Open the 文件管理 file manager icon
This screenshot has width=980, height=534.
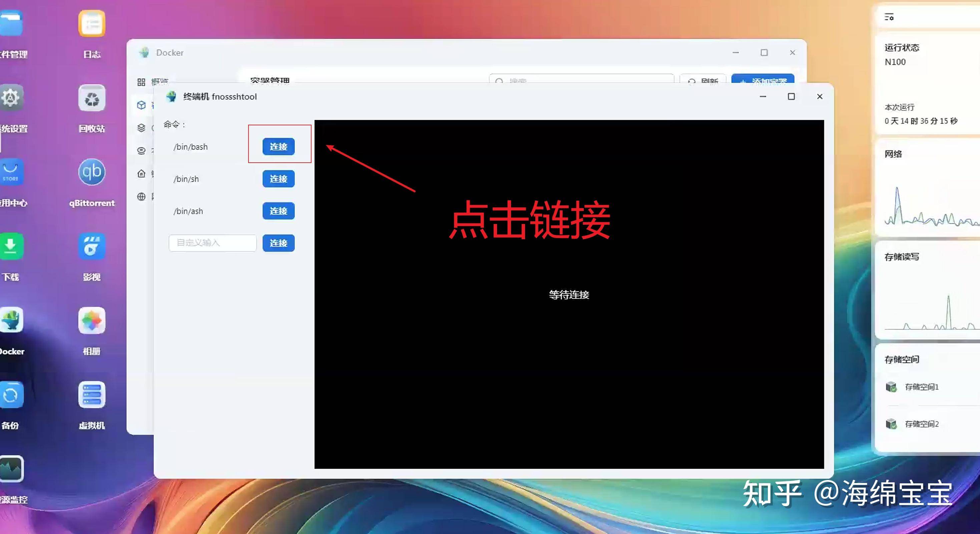tap(11, 24)
